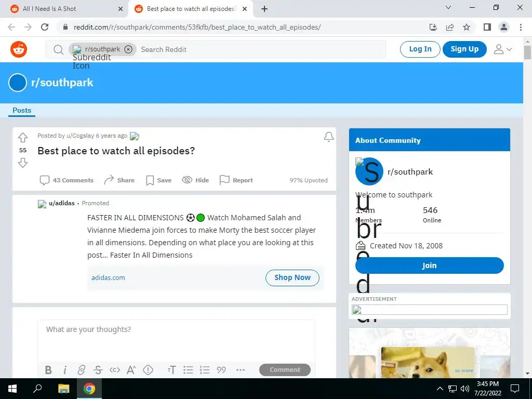Click r/southpark header title

[x=62, y=83]
